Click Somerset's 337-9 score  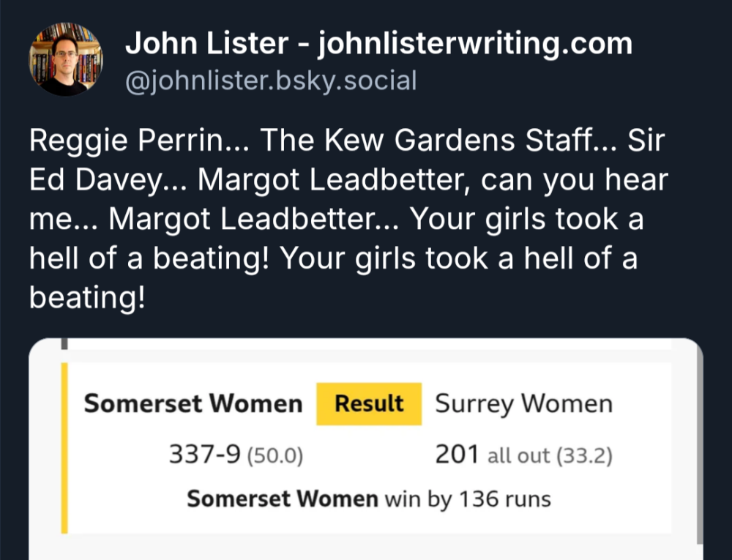coord(204,454)
